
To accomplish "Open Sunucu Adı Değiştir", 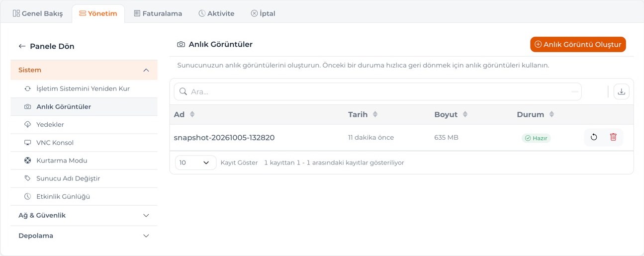I will 84,178.
